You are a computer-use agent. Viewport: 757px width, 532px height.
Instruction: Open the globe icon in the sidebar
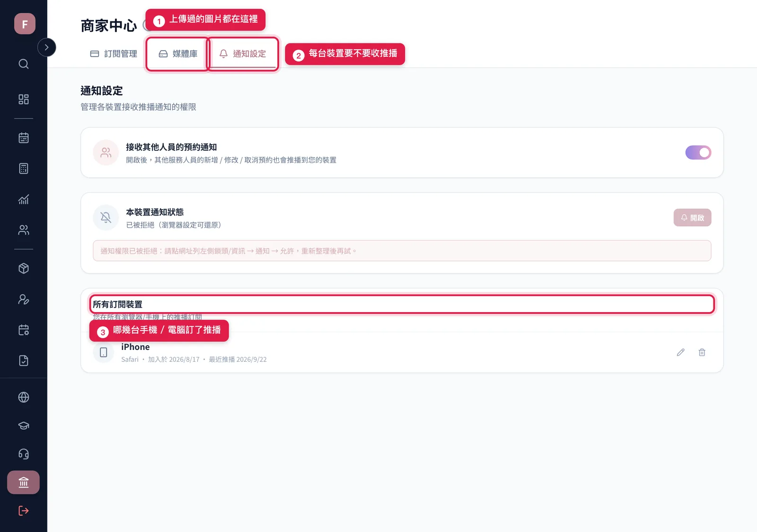click(x=24, y=397)
